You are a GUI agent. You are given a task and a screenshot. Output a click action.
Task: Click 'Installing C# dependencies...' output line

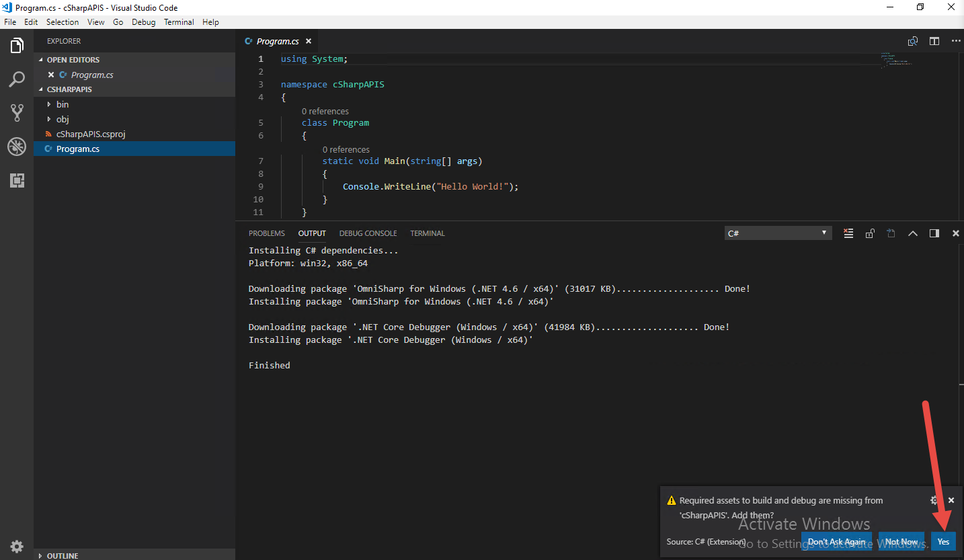(x=323, y=250)
